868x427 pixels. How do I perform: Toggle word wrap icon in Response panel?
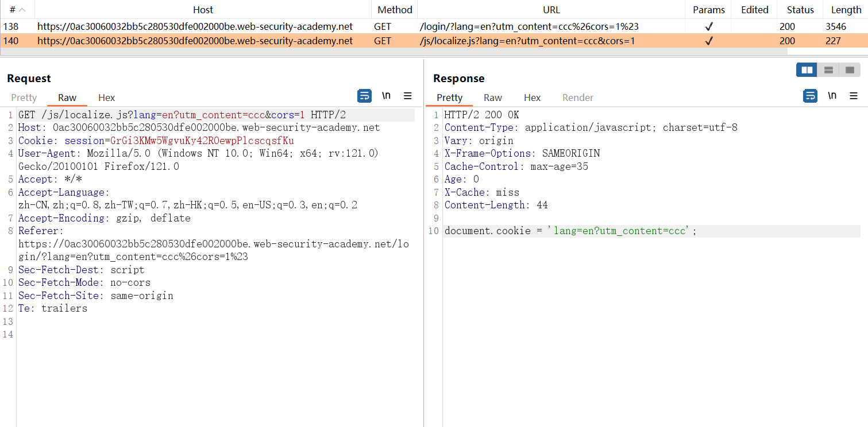(810, 96)
